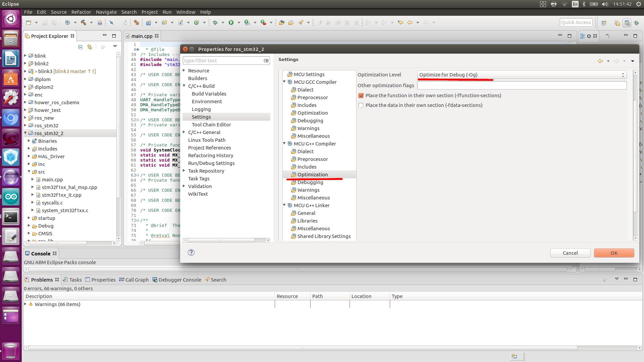
Task: Collapse the ros_stm32_2 project node
Action: pyautogui.click(x=25, y=133)
